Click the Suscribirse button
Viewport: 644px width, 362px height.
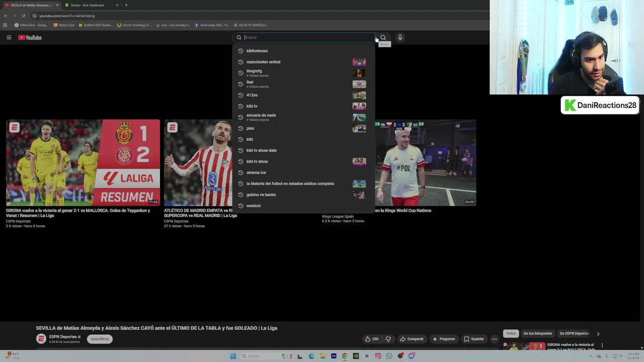pyautogui.click(x=100, y=339)
